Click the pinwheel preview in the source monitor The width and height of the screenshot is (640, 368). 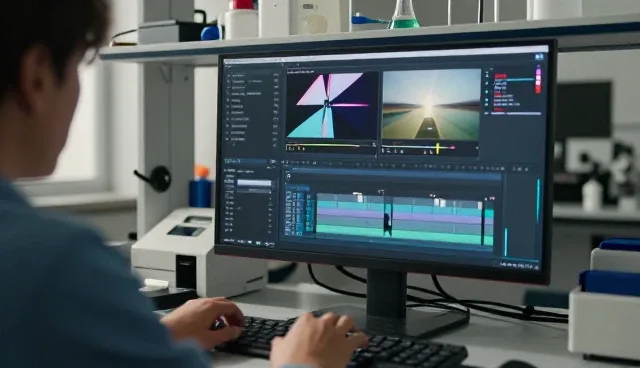(x=331, y=106)
